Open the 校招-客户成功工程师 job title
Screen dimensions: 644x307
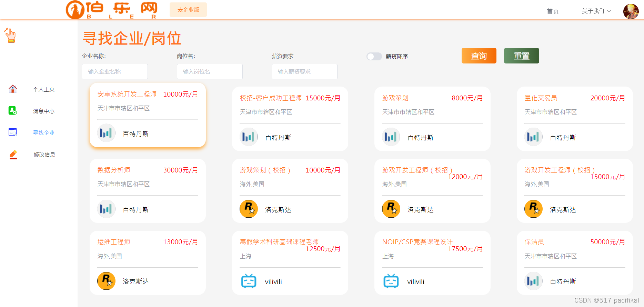coord(271,98)
